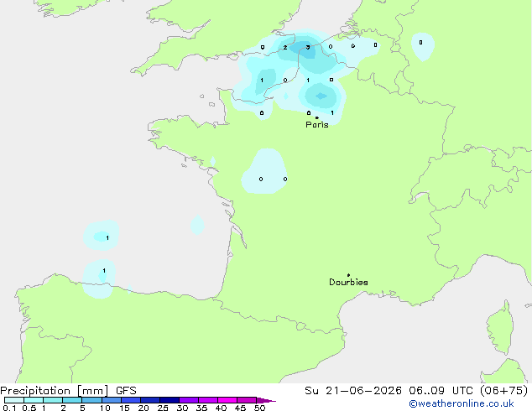Select the 2–5 mm legend swatch
Screen dimensions: 532x411
(72, 400)
